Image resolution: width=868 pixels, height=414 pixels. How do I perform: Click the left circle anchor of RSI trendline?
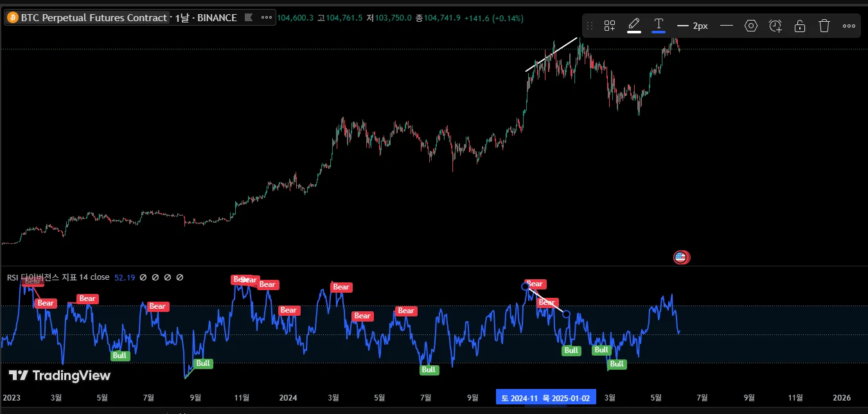coord(526,286)
